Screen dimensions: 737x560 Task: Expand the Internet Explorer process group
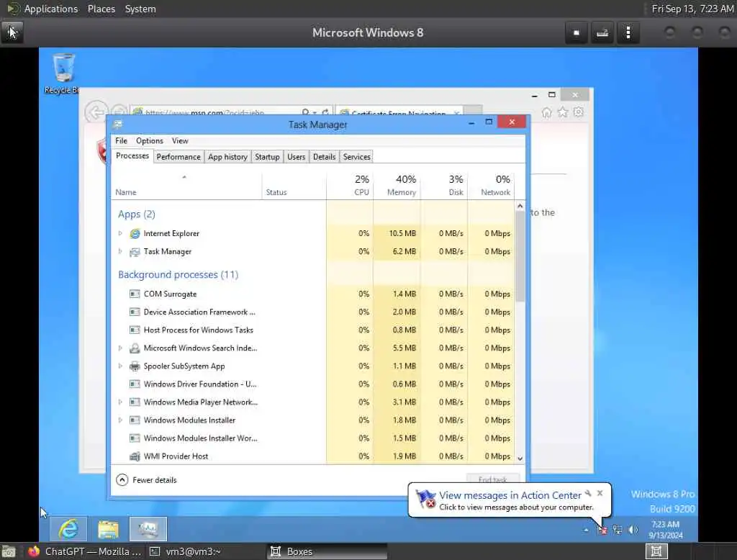tap(120, 234)
